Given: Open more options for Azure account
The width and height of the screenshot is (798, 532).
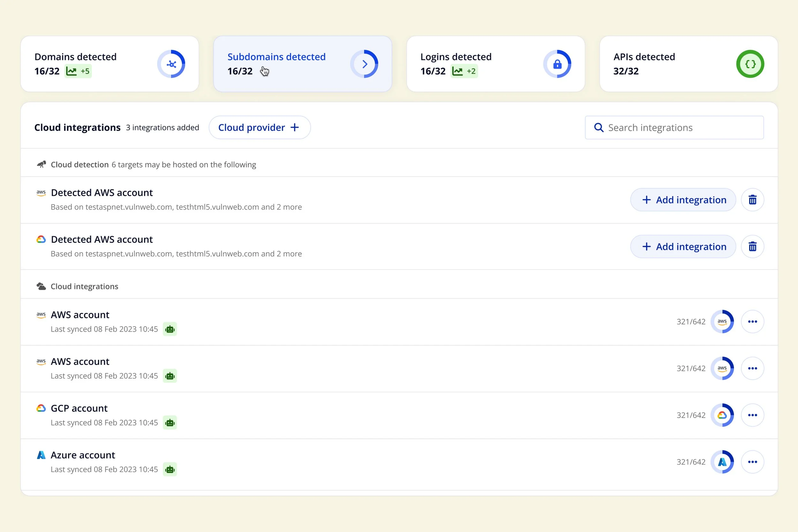Looking at the screenshot, I should 752,462.
